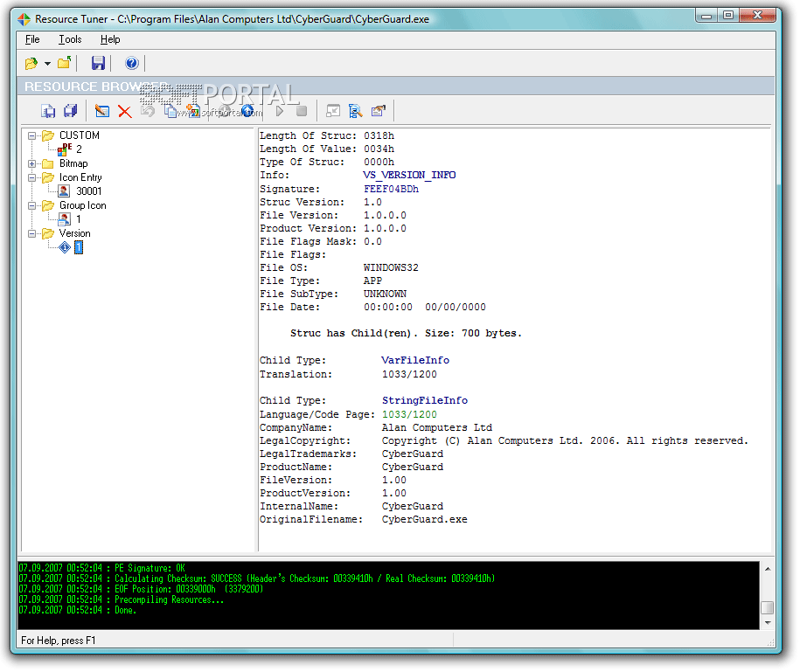The height and width of the screenshot is (672, 800).
Task: Open the Tools menu
Action: 70,39
